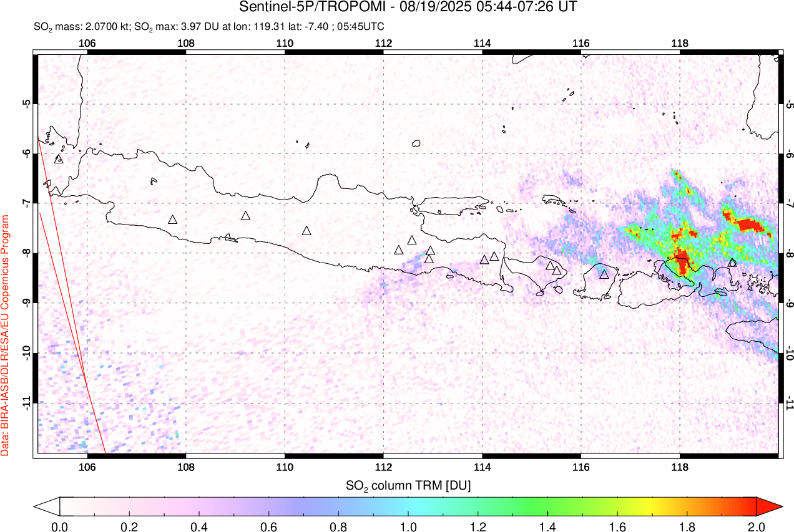This screenshot has height=532, width=794.
Task: Click the colorbar tick label '2.0'
Action: click(x=757, y=526)
